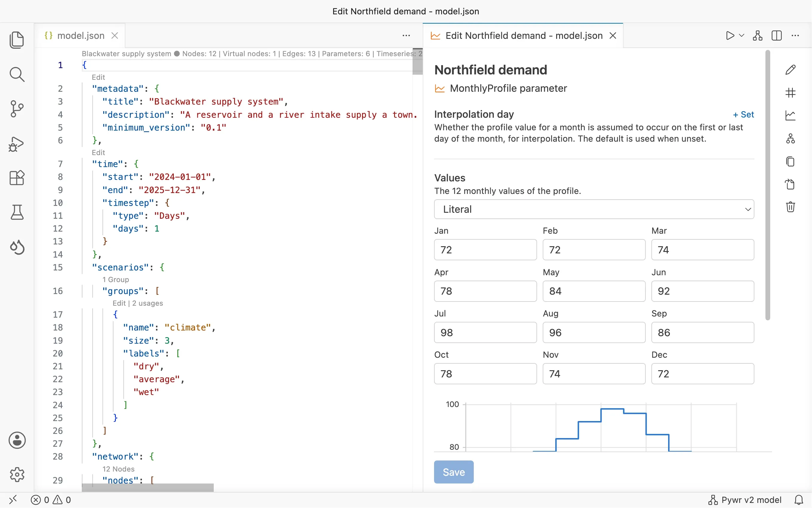Viewport: 812px width, 508px height.
Task: Open the Literal values type dropdown
Action: click(x=594, y=209)
